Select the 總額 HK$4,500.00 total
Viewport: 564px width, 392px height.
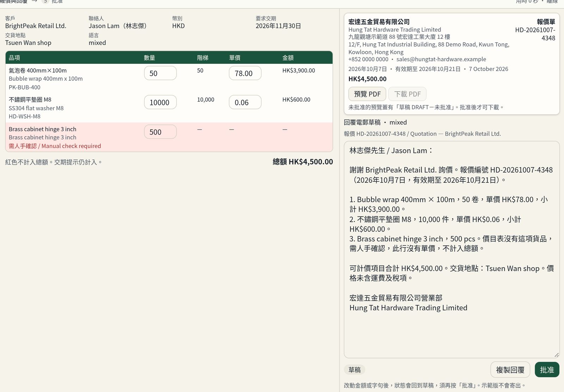click(302, 162)
